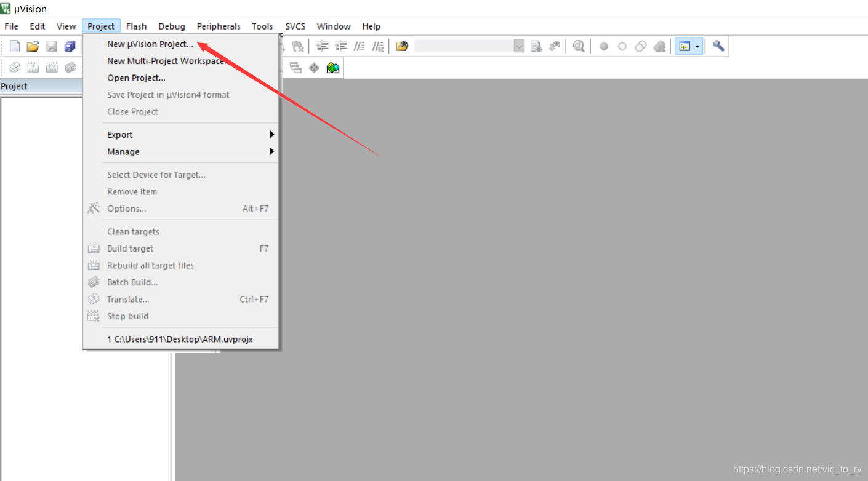This screenshot has width=868, height=481.
Task: Select Build target menu entry
Action: pos(181,248)
